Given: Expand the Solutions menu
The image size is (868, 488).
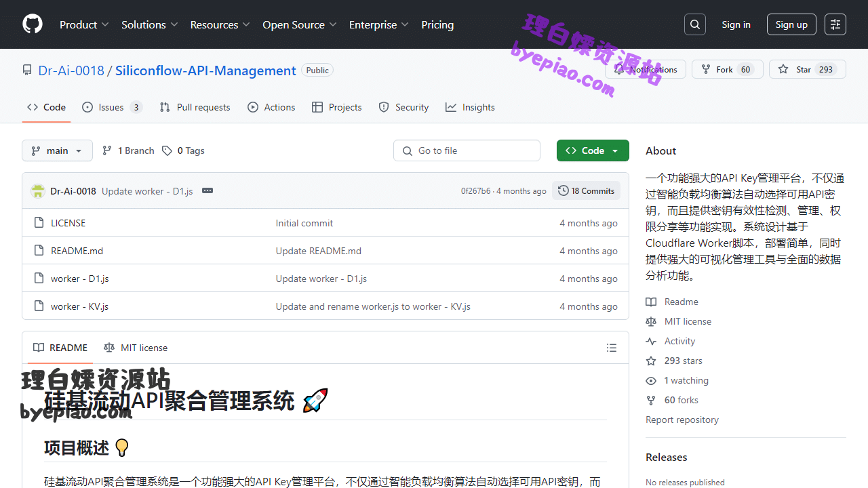Looking at the screenshot, I should tap(149, 24).
